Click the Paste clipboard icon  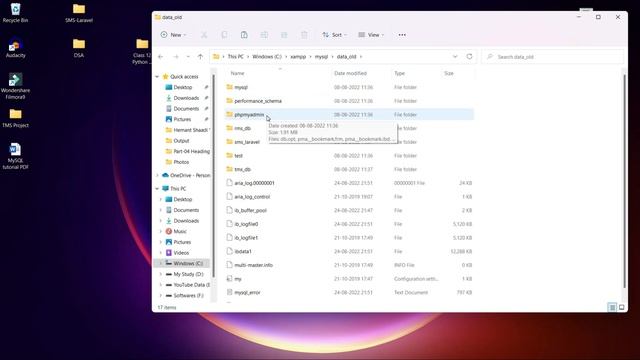tap(244, 35)
